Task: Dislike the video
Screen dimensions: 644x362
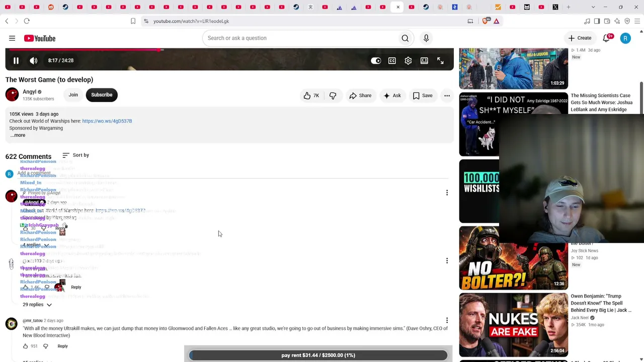Action: (x=333, y=96)
